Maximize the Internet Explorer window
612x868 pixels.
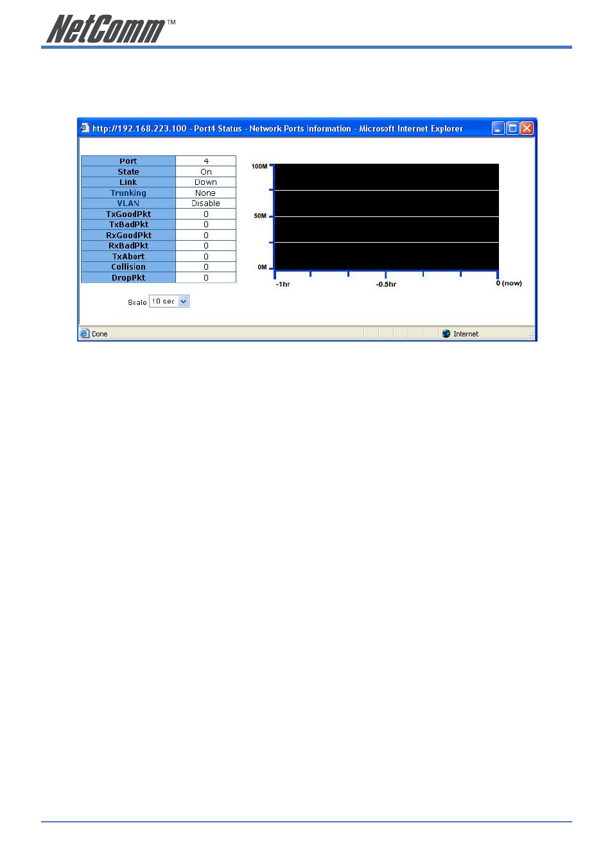(x=512, y=128)
